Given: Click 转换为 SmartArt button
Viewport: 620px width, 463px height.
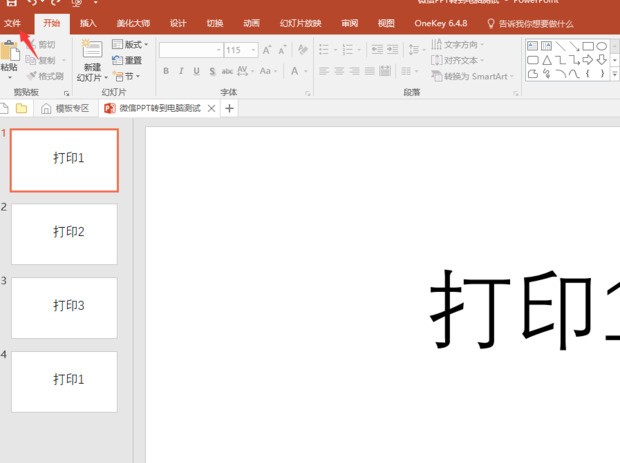Looking at the screenshot, I should pos(474,76).
